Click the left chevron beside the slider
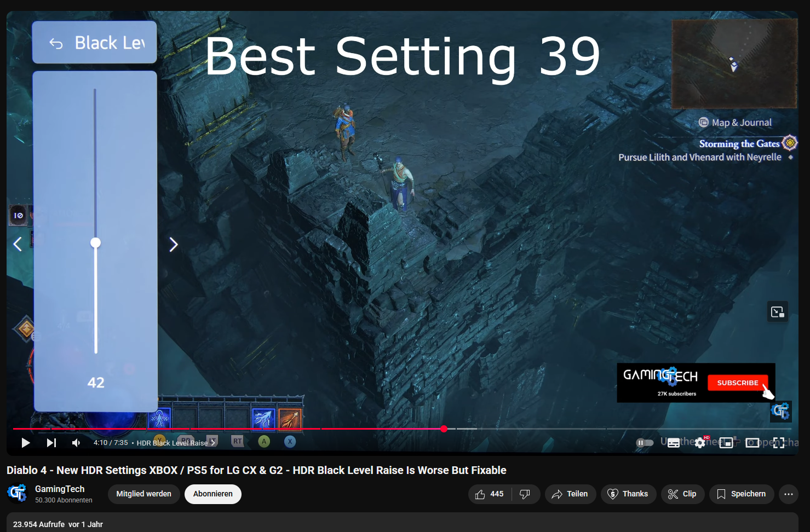 [18, 244]
